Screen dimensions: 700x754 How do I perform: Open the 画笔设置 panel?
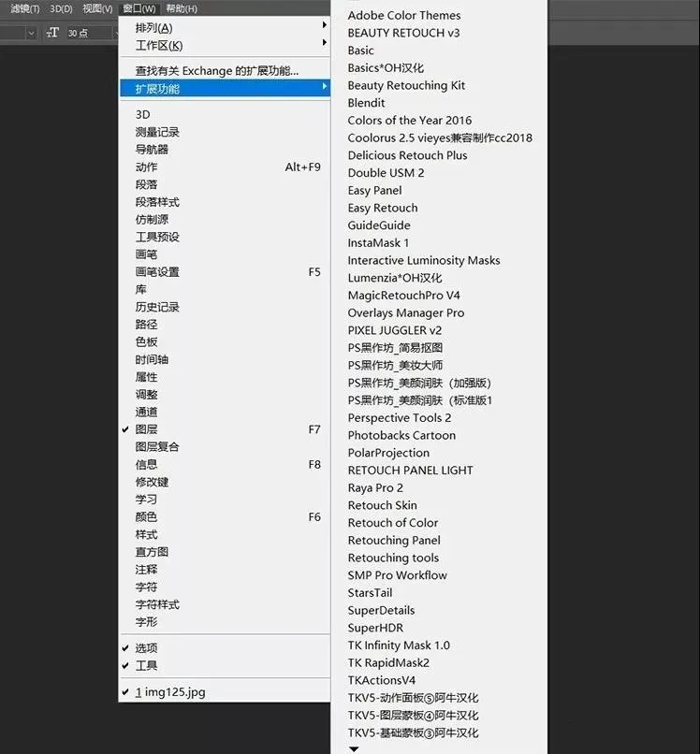[x=225, y=271]
